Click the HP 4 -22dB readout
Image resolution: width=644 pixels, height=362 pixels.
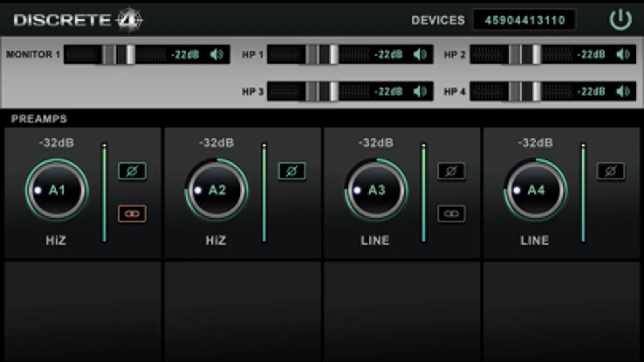point(591,91)
